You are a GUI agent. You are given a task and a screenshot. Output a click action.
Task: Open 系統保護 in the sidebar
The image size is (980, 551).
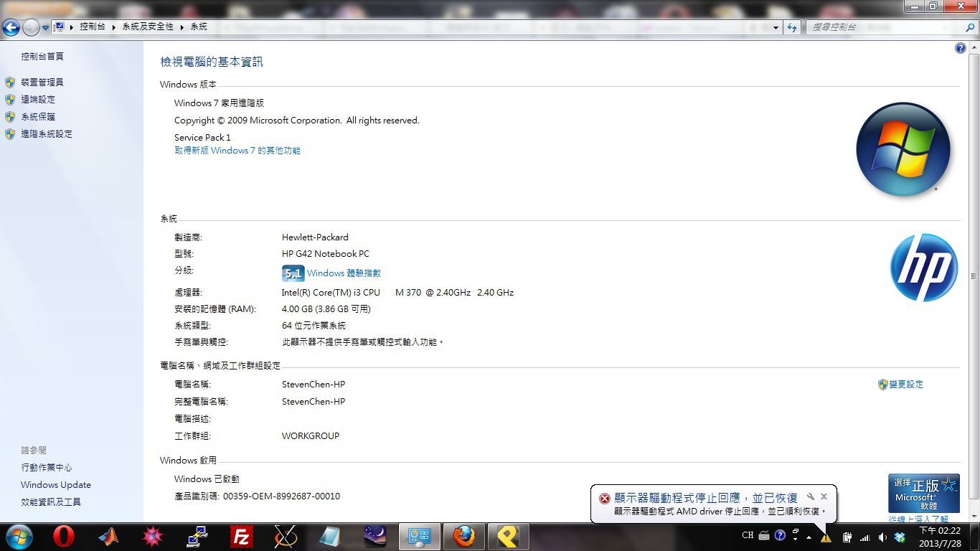click(38, 117)
